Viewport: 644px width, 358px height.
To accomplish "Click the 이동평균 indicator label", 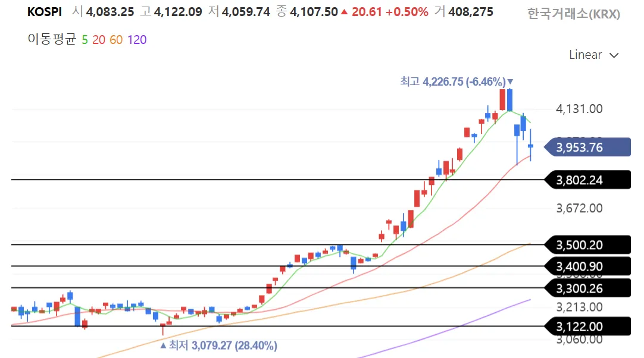I will (x=52, y=40).
